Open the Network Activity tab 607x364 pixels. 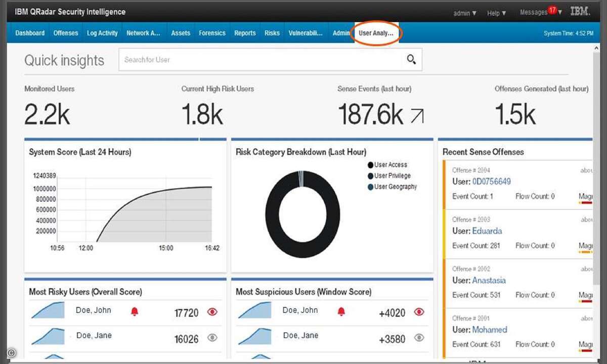143,33
